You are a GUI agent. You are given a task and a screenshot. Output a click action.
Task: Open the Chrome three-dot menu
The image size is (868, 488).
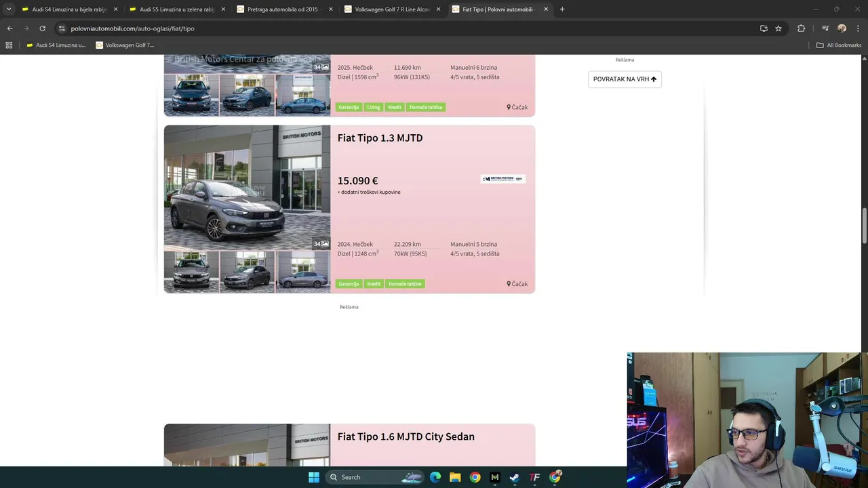pos(857,28)
